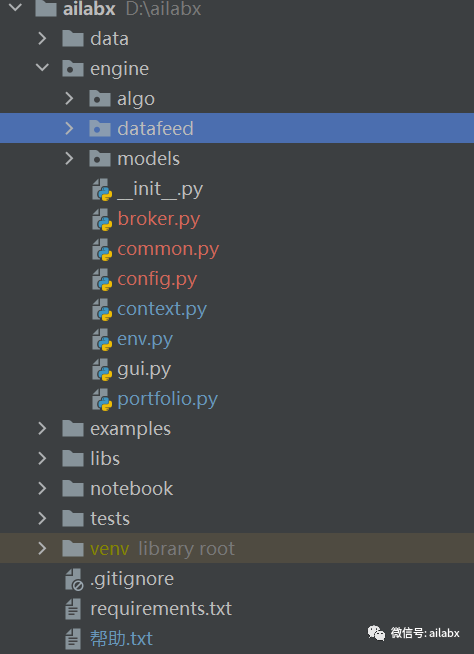
Task: Click the Python file icon for common.py
Action: (x=102, y=249)
